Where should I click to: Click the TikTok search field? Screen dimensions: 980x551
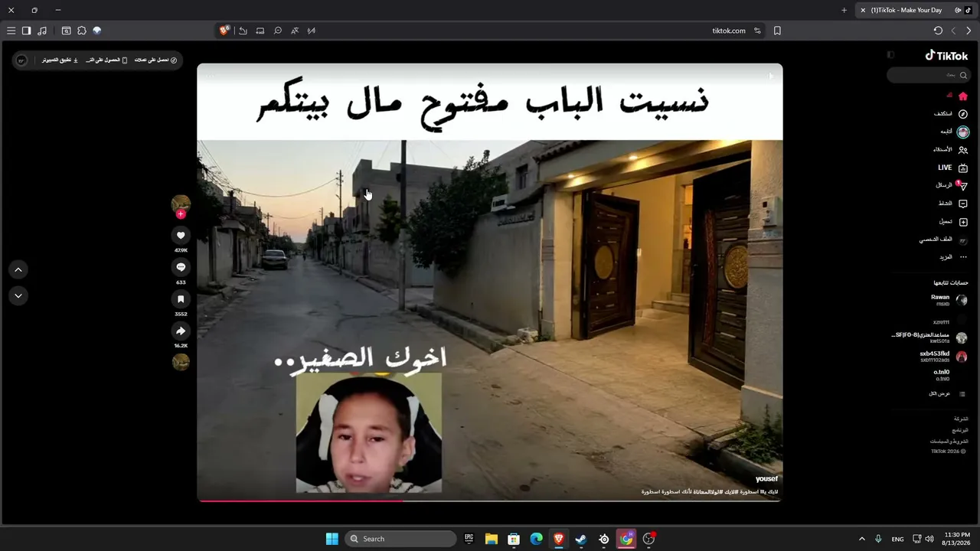coord(929,75)
